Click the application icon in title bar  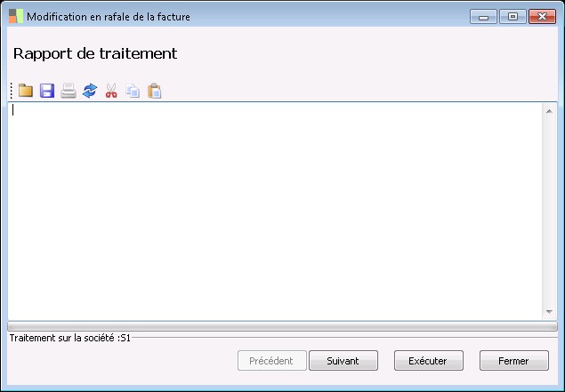click(16, 17)
